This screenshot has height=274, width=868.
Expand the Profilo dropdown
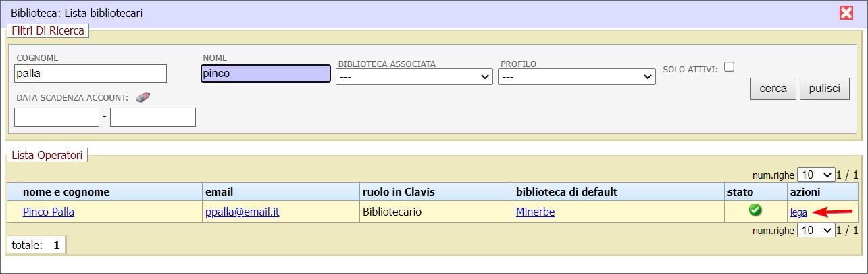pyautogui.click(x=576, y=77)
